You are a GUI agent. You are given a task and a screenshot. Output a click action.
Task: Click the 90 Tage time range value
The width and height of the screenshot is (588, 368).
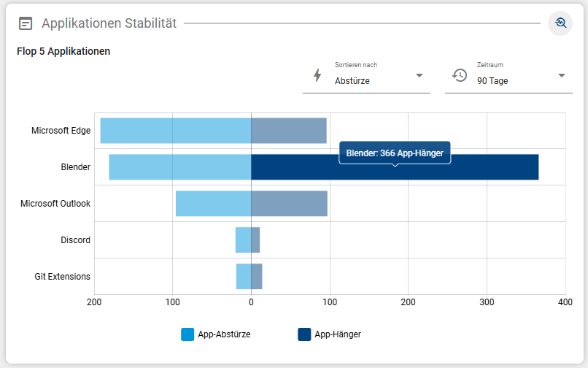(x=492, y=81)
